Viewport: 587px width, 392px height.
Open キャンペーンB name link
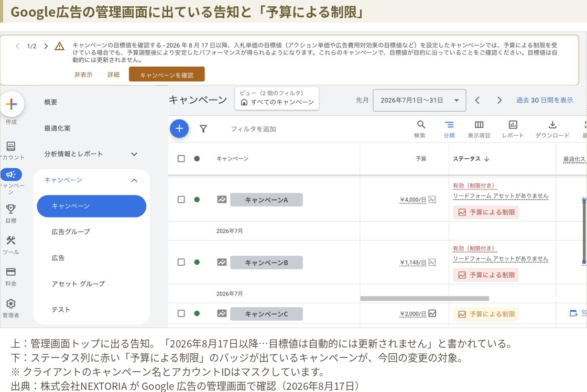267,263
